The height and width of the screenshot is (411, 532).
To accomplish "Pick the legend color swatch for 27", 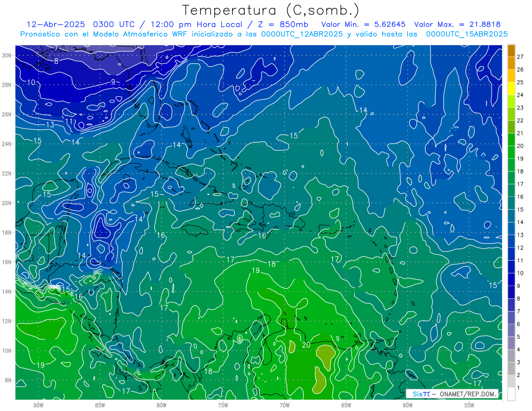I will pos(511,51).
